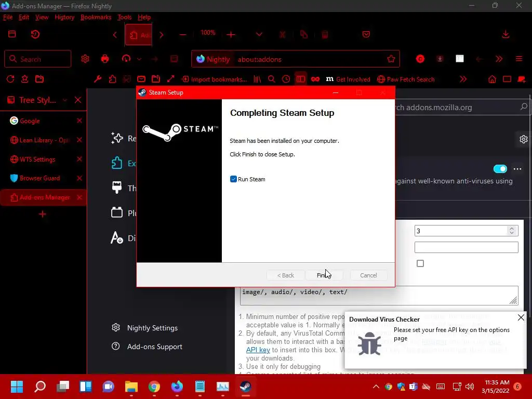The width and height of the screenshot is (532, 399).
Task: Open the Bookmarks menu
Action: 96,17
